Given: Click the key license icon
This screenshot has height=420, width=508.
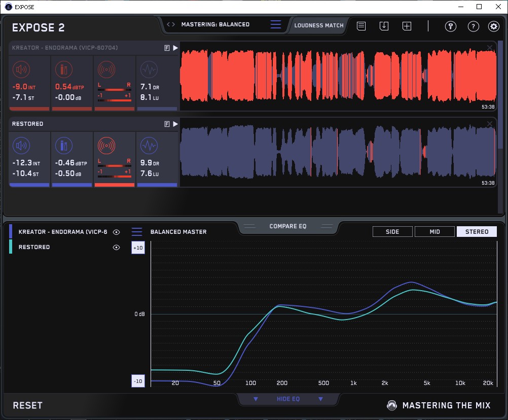Looking at the screenshot, I should coord(450,27).
